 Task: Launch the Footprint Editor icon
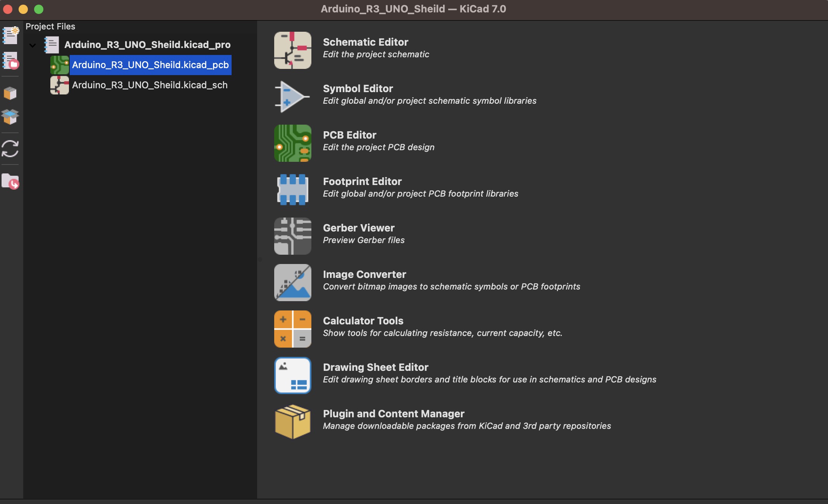click(293, 190)
